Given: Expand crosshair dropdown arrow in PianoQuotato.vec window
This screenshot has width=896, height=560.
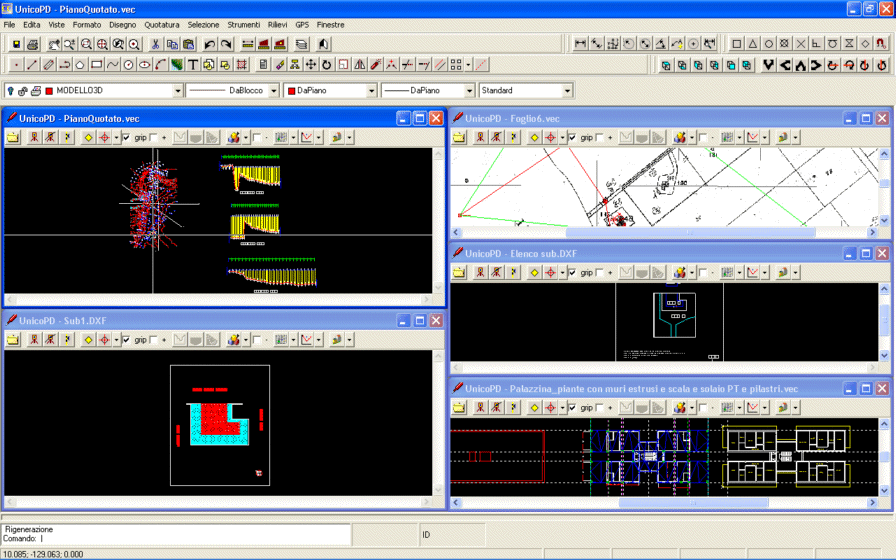Looking at the screenshot, I should coord(116,137).
